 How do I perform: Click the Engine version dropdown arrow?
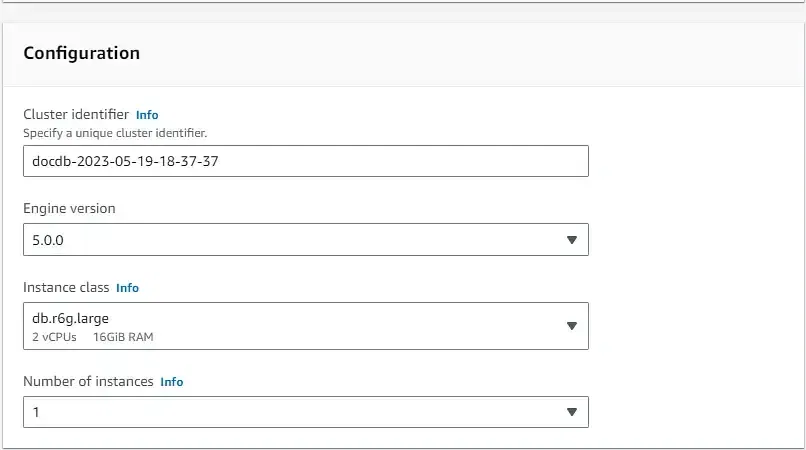572,240
